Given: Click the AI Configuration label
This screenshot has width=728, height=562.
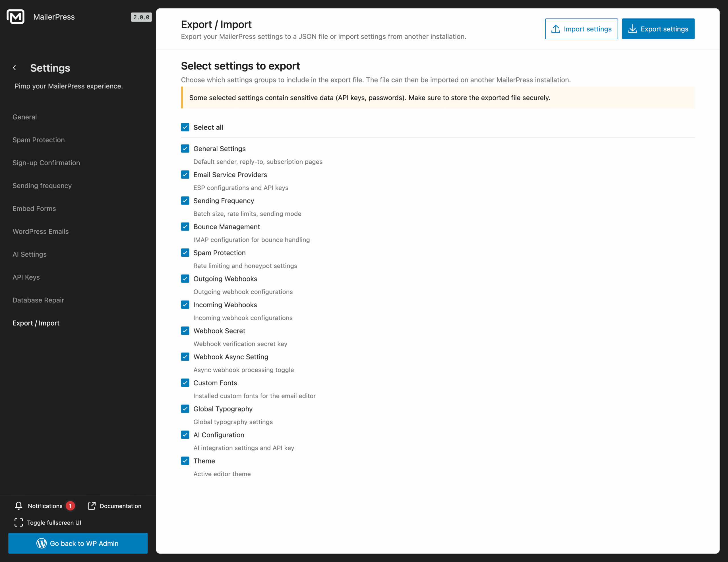Looking at the screenshot, I should [x=219, y=435].
